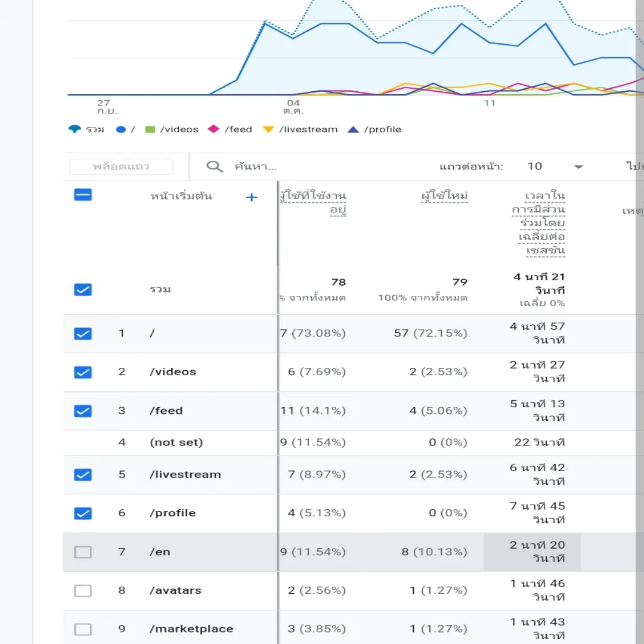
Task: Select the rows per page value 10
Action: pyautogui.click(x=535, y=166)
